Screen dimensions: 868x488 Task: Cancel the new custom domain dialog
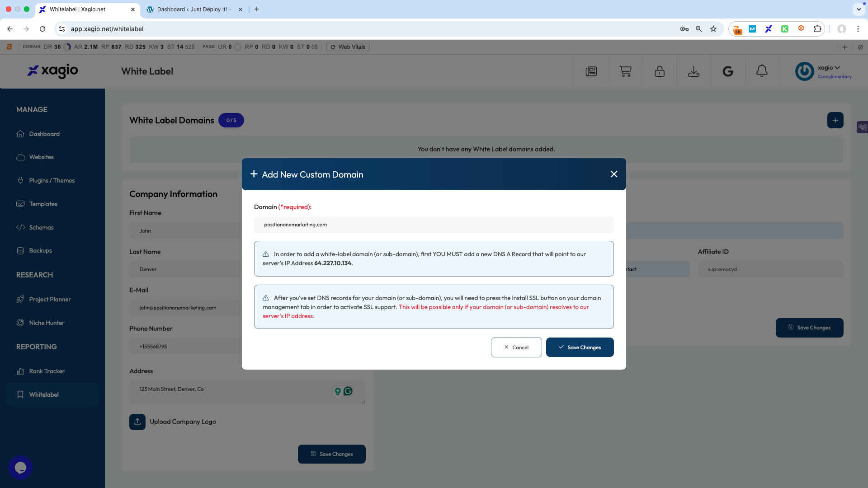pos(516,347)
